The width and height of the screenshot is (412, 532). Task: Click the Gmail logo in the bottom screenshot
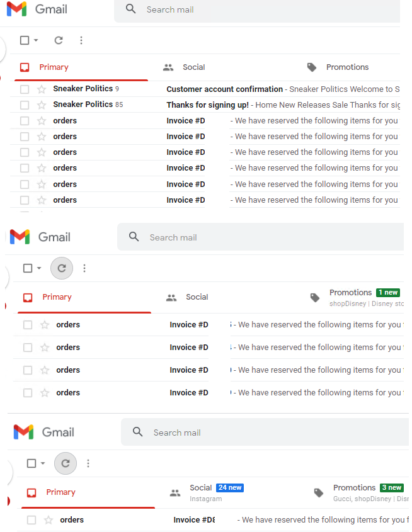[x=43, y=432]
